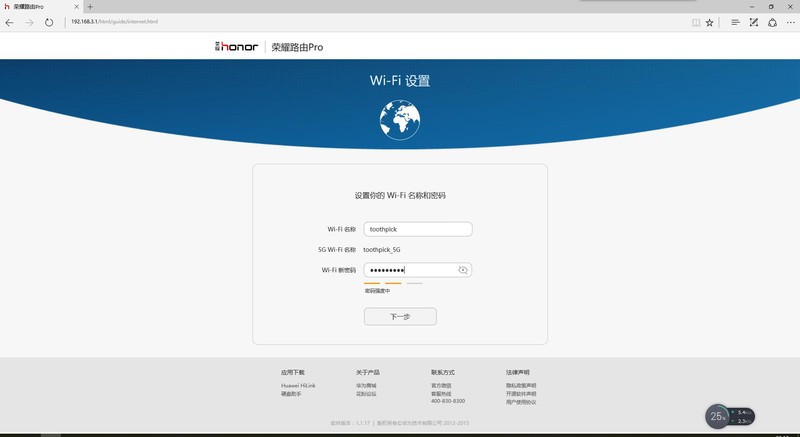Screen dimensions: 800x437
Task: Open the 硬盘助手 link in footer
Action: tap(291, 394)
